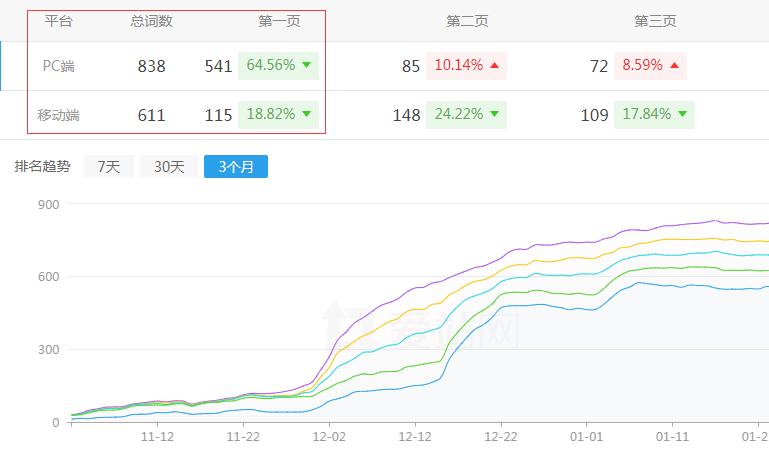Click 移动端 total keyword count 611
The width and height of the screenshot is (769, 460).
[x=151, y=116]
